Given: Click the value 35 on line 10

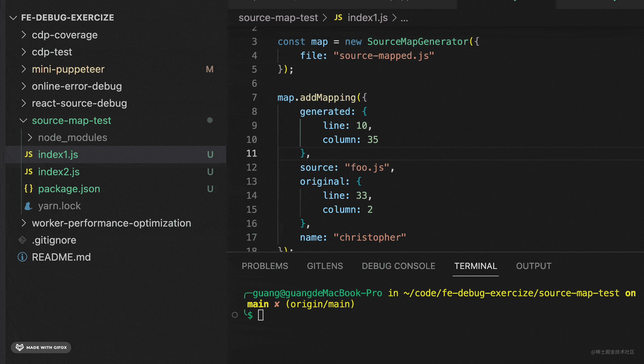Looking at the screenshot, I should coord(373,140).
